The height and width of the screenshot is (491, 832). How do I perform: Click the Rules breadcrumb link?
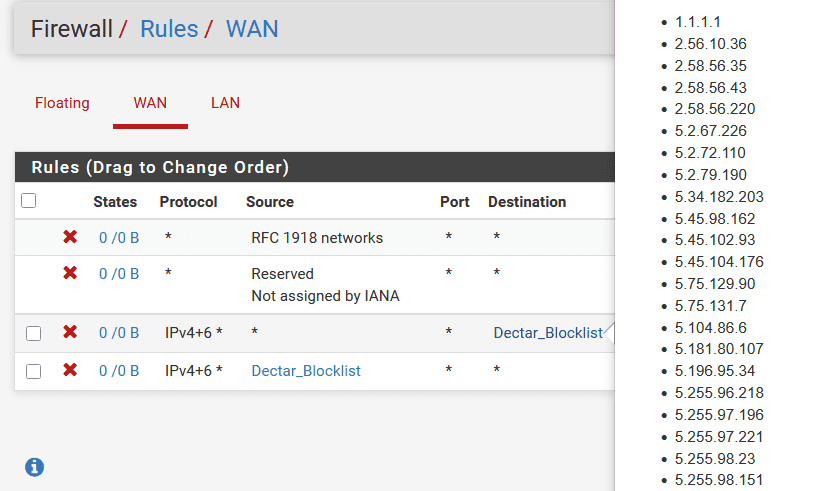click(x=169, y=29)
